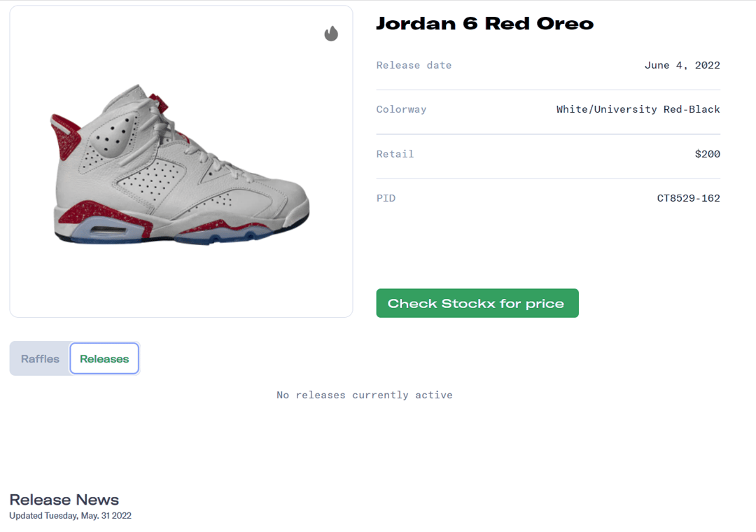Click the PID label
This screenshot has height=532, width=756.
click(x=386, y=198)
